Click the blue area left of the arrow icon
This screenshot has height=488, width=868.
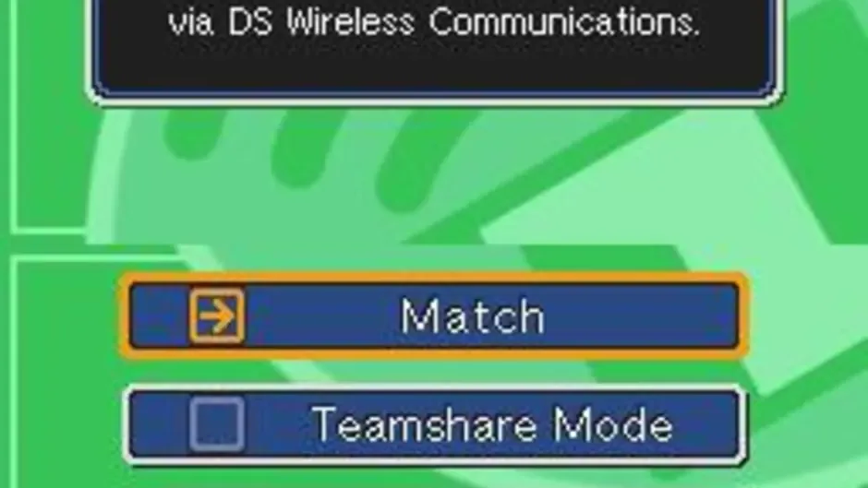(160, 315)
